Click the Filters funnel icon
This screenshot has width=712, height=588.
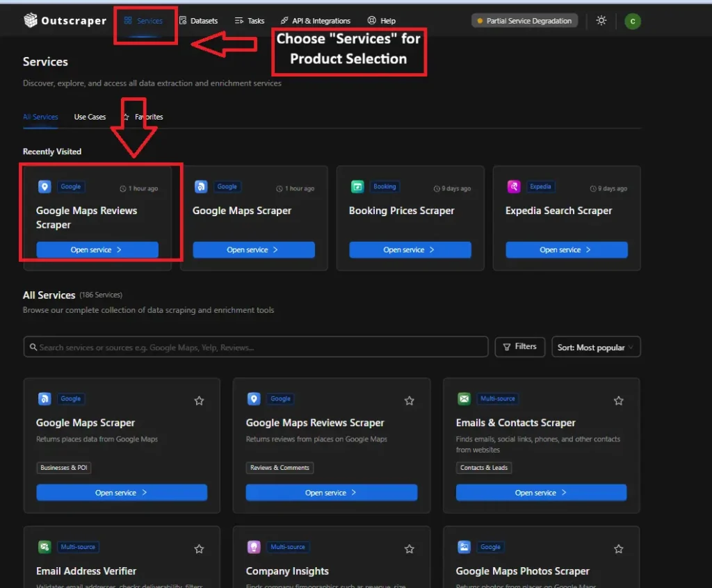[x=507, y=347]
